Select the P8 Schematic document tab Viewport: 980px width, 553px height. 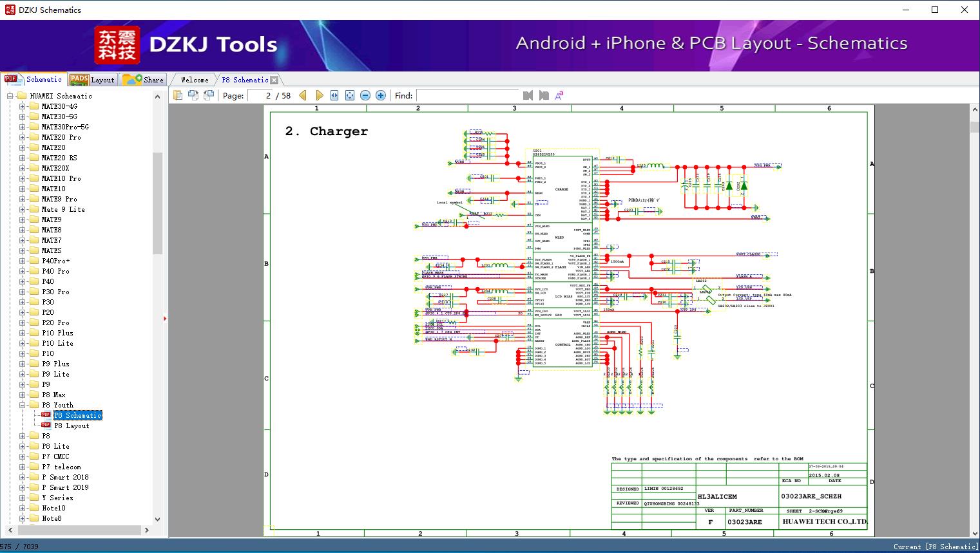[245, 80]
